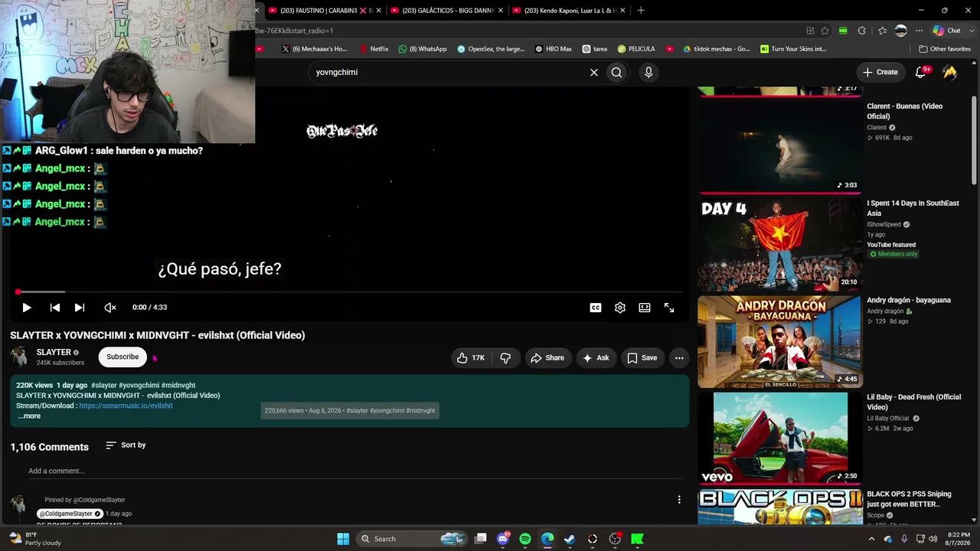980x551 pixels.
Task: Unmute the video player volume
Action: (x=110, y=308)
